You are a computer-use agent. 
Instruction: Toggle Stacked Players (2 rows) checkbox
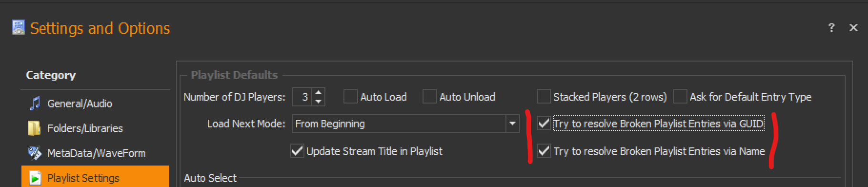click(544, 97)
